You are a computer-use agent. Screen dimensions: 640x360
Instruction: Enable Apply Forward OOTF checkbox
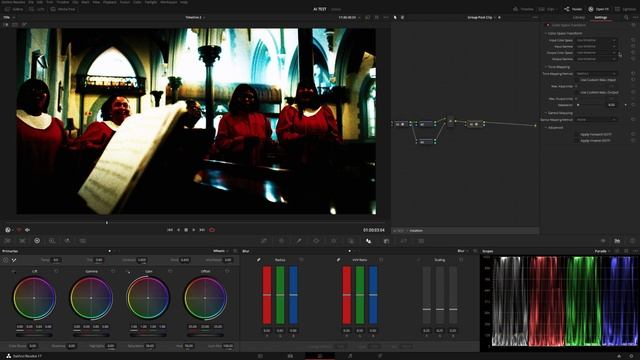(x=577, y=134)
